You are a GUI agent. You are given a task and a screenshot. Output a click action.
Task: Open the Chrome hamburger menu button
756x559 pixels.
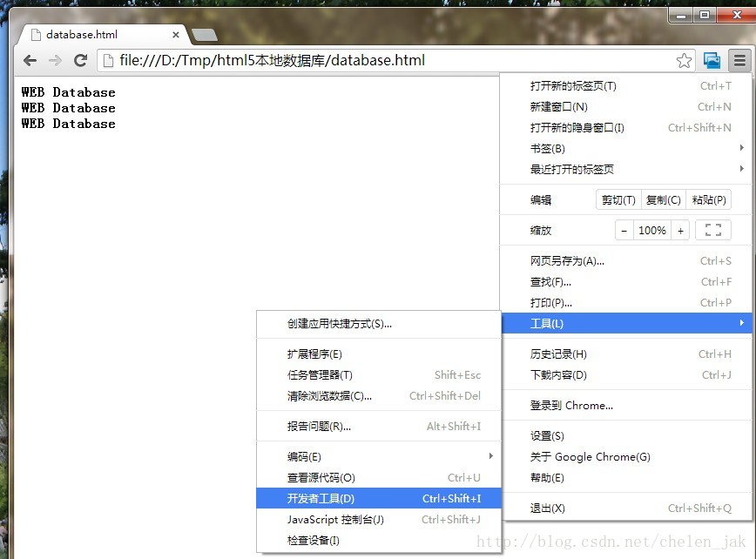pos(739,61)
